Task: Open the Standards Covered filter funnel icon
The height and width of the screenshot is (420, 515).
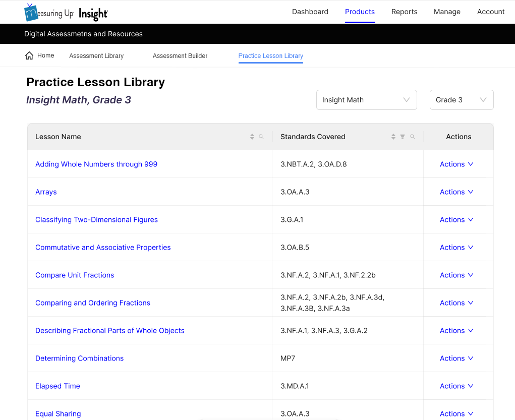Action: 403,137
